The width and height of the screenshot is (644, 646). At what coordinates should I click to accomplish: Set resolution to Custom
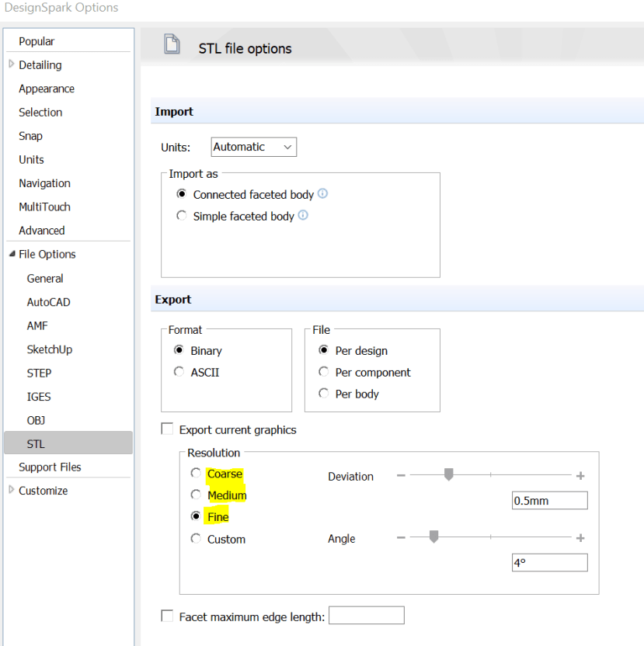196,539
